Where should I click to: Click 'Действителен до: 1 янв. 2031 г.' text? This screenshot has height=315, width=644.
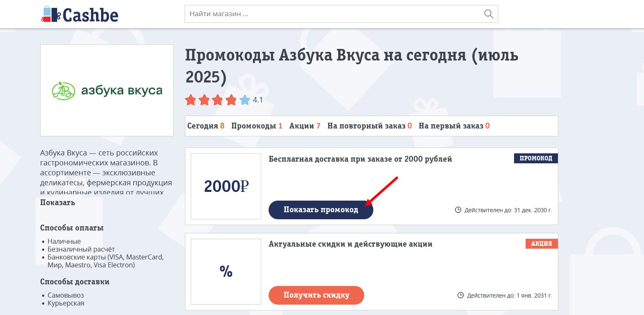click(x=509, y=296)
